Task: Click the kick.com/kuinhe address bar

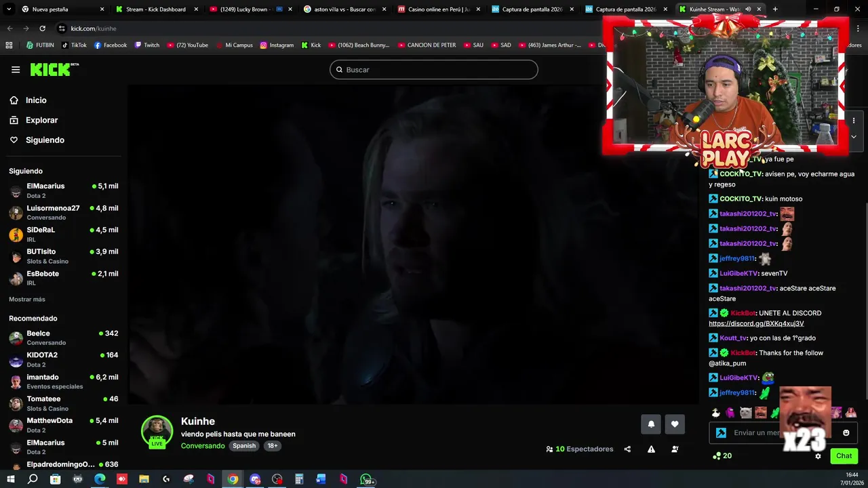Action: 94,28
